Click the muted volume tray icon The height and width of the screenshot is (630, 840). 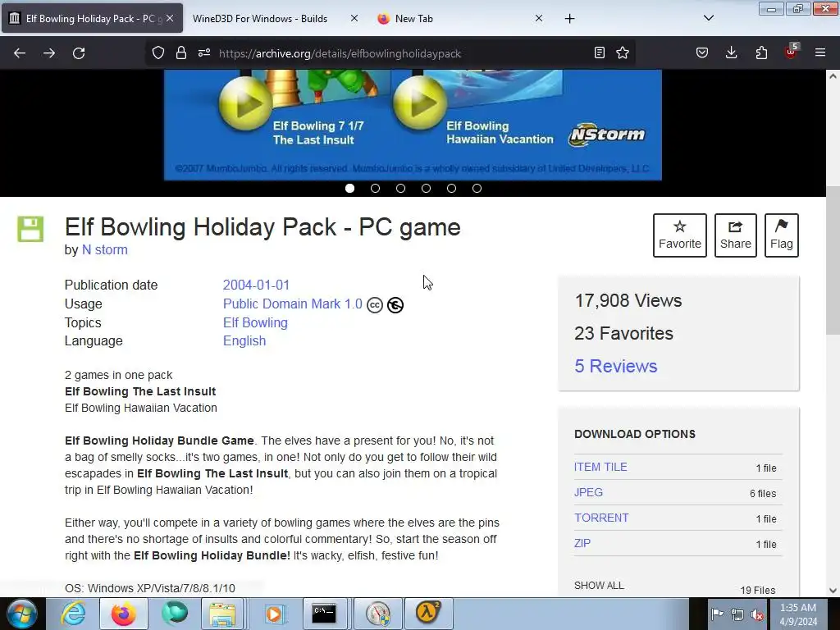(757, 615)
